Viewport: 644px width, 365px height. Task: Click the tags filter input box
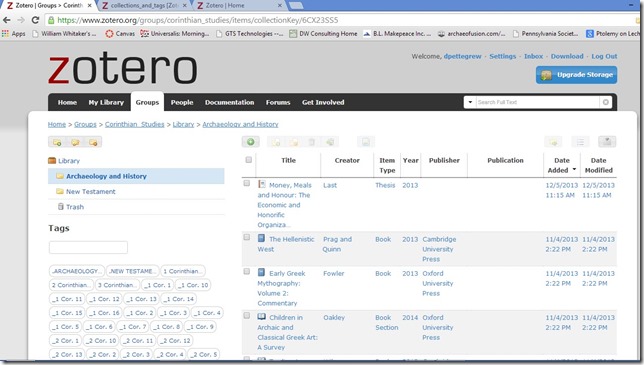[x=88, y=247]
